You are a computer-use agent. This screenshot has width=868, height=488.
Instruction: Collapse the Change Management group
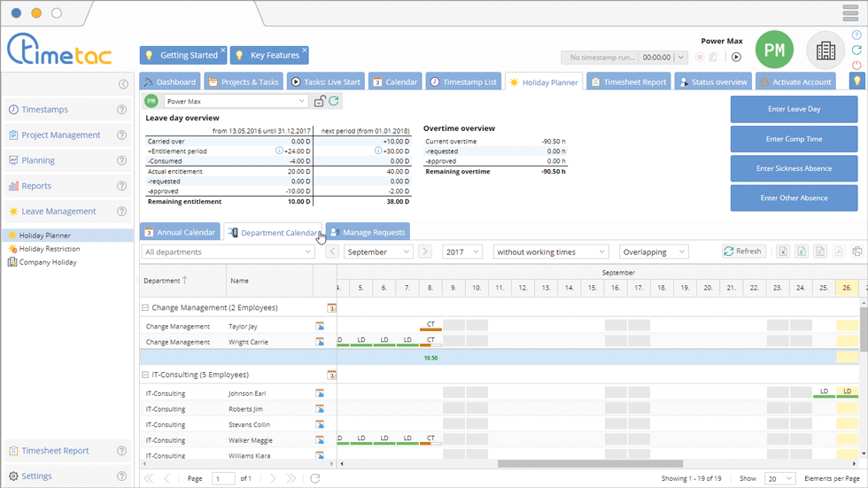pos(144,308)
